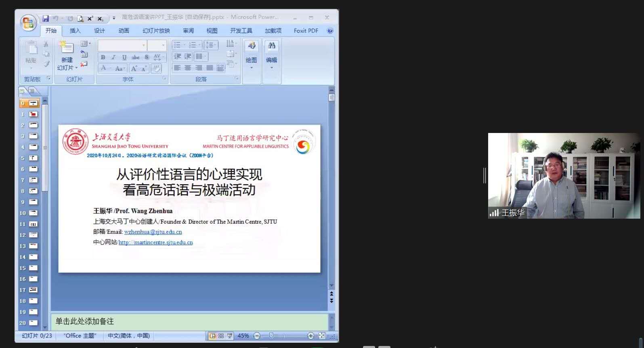Open the wzhenhua@sjtu.edu.cn email link

[153, 232]
